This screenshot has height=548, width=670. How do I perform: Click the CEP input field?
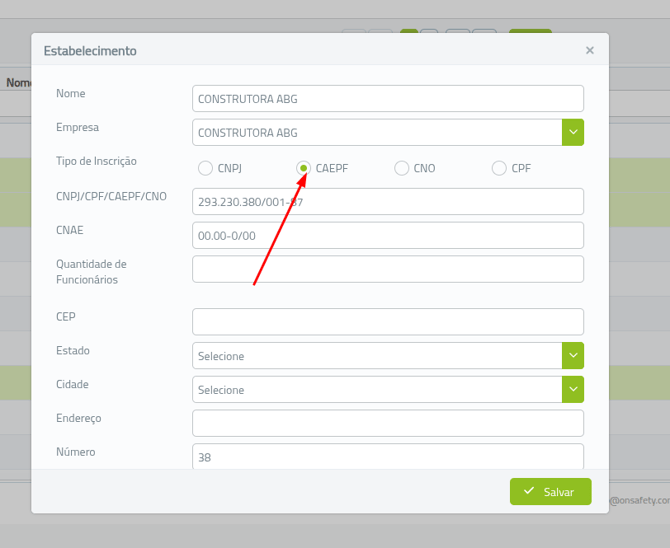click(x=387, y=322)
